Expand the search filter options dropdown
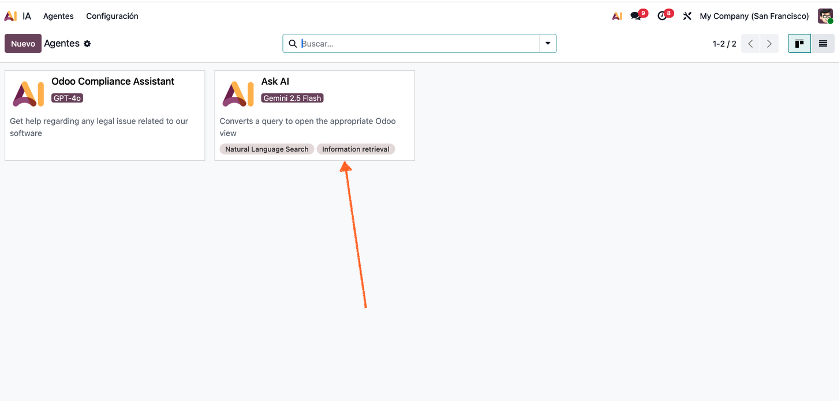This screenshot has height=401, width=839. [548, 43]
